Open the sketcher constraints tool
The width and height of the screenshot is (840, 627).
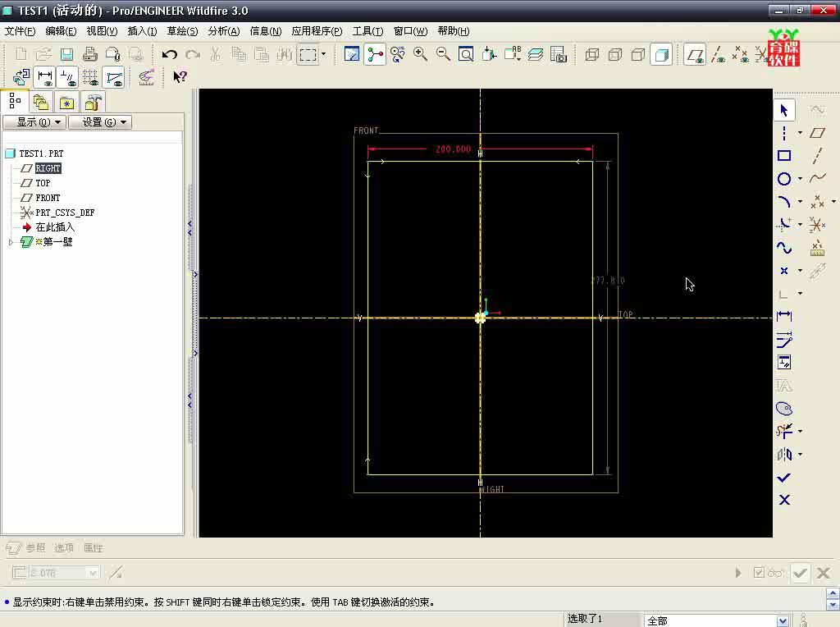[x=783, y=362]
